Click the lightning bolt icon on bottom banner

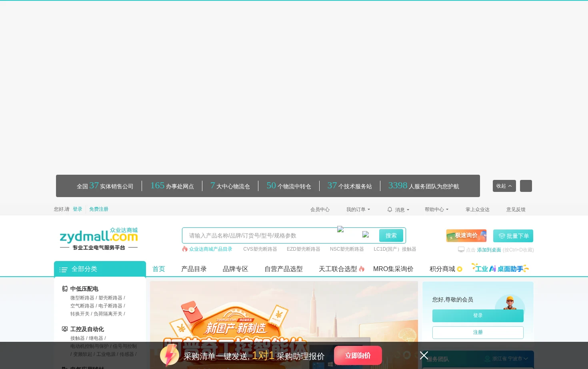pos(170,355)
